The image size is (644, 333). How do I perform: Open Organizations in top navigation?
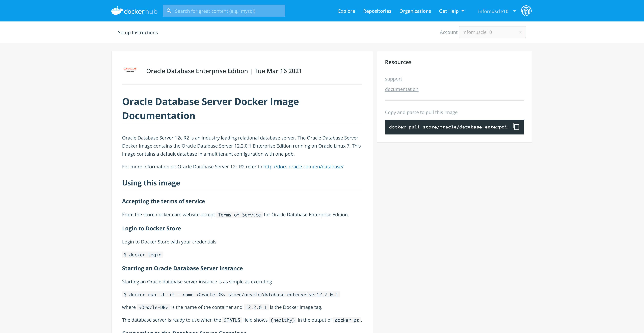tap(415, 11)
